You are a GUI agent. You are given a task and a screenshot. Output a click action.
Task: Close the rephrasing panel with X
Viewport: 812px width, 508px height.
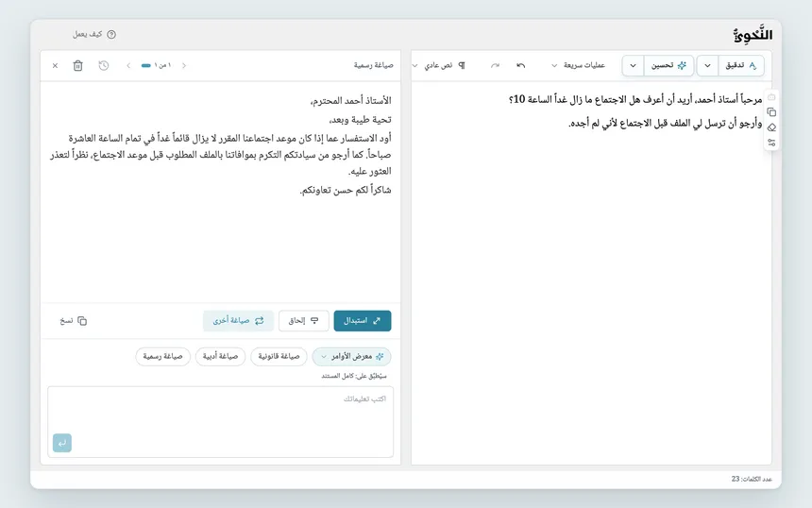click(x=55, y=66)
